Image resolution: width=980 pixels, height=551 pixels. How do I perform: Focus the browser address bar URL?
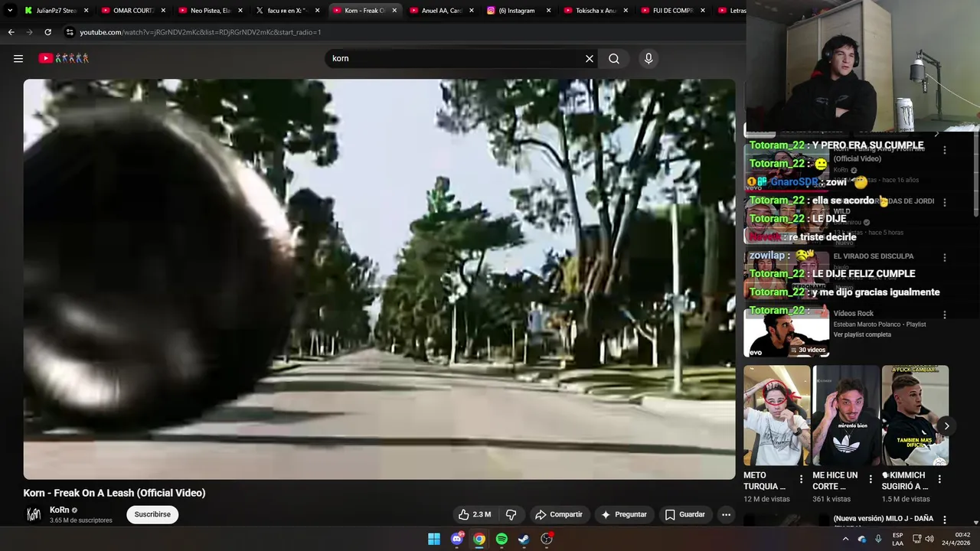click(x=201, y=32)
